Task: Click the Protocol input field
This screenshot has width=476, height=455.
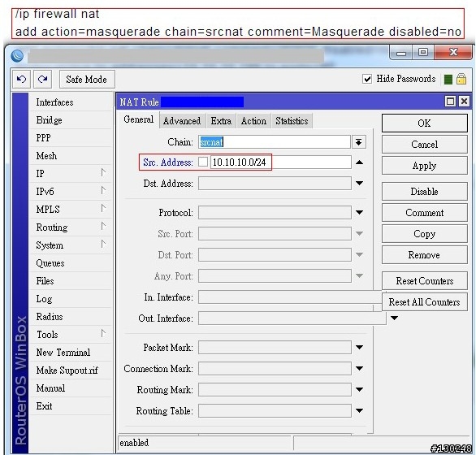Action: point(275,212)
